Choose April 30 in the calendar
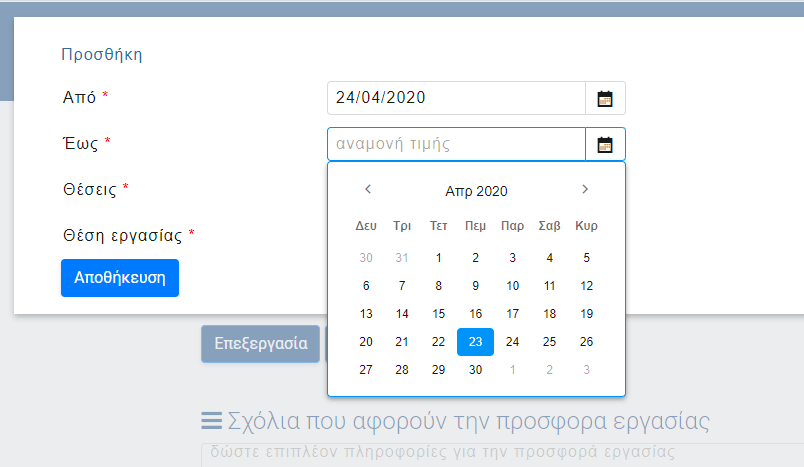The width and height of the screenshot is (804, 467). point(476,370)
